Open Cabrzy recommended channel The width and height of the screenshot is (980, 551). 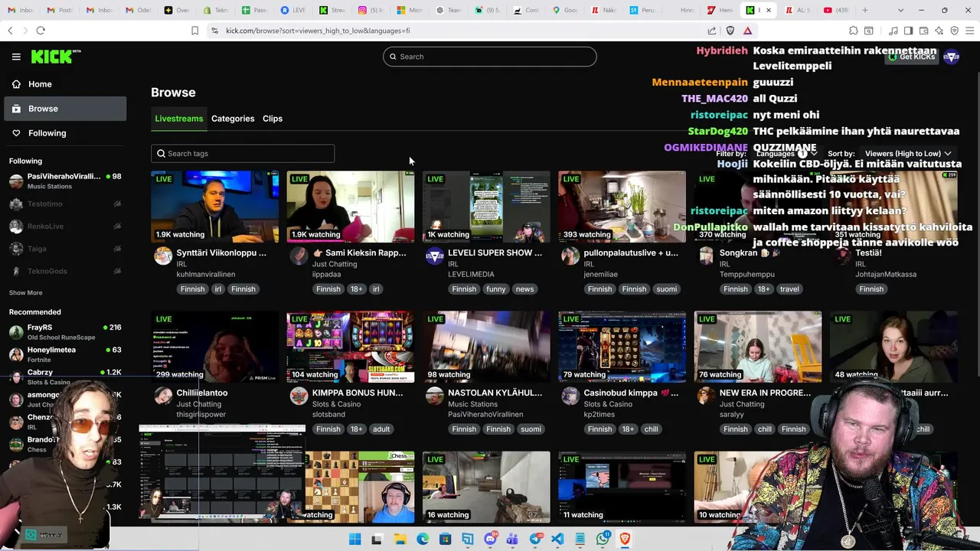pos(65,377)
